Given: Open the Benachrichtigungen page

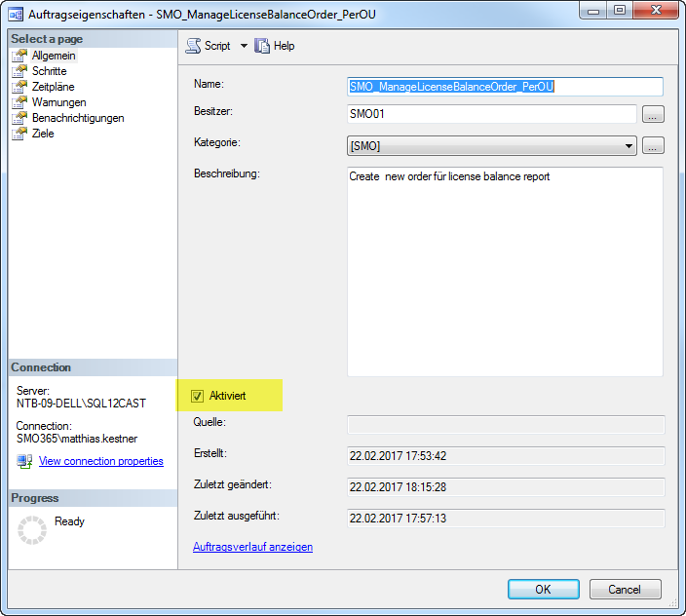Looking at the screenshot, I should click(x=77, y=118).
